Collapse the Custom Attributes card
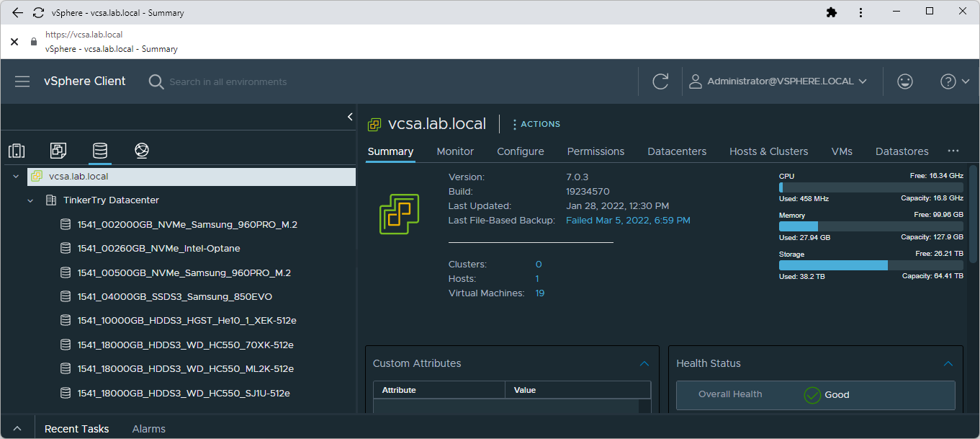Viewport: 980px width, 439px height. (x=644, y=364)
